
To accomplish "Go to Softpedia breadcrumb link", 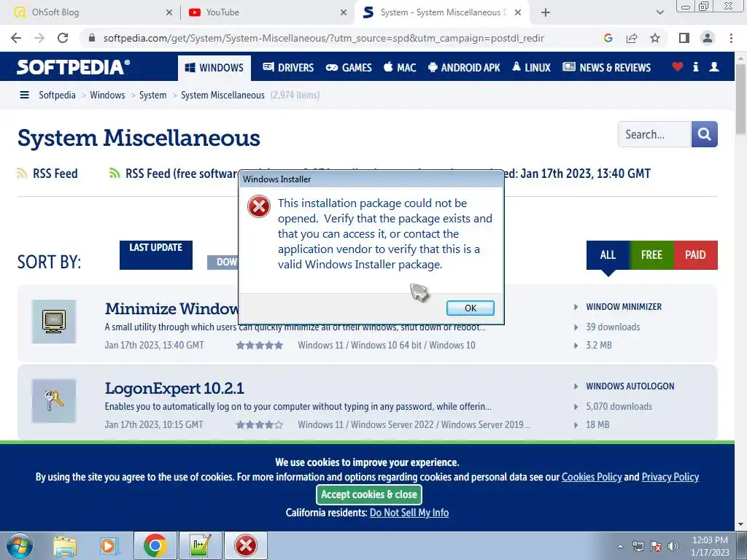I will [57, 96].
